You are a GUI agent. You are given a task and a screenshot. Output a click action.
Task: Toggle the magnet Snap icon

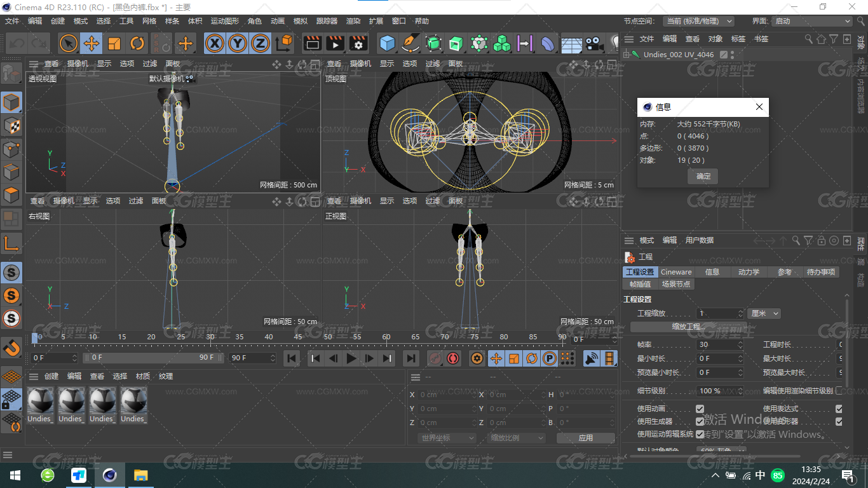tap(11, 348)
